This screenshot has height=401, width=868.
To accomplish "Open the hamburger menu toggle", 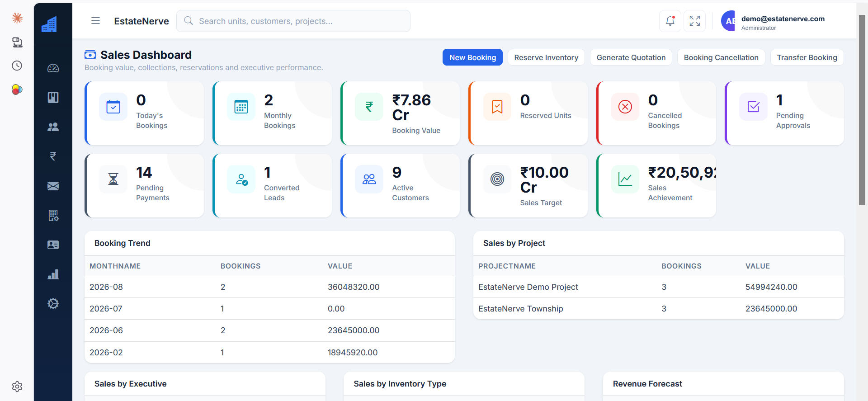I will tap(95, 21).
